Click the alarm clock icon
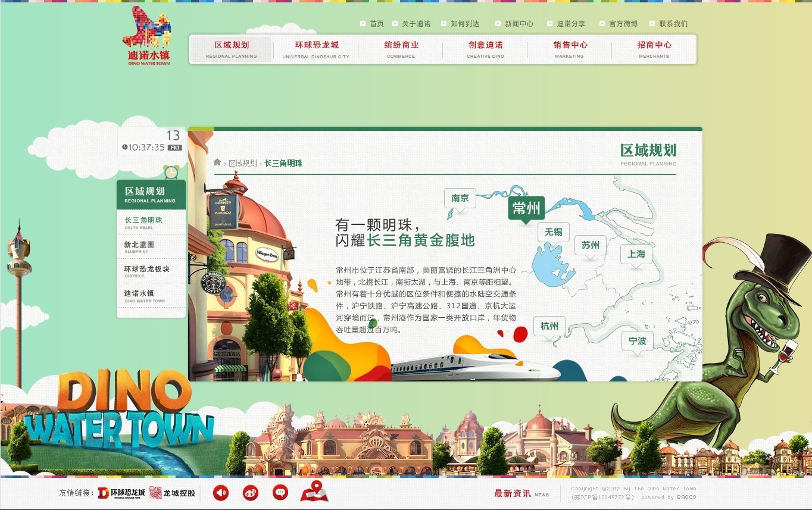 click(171, 172)
